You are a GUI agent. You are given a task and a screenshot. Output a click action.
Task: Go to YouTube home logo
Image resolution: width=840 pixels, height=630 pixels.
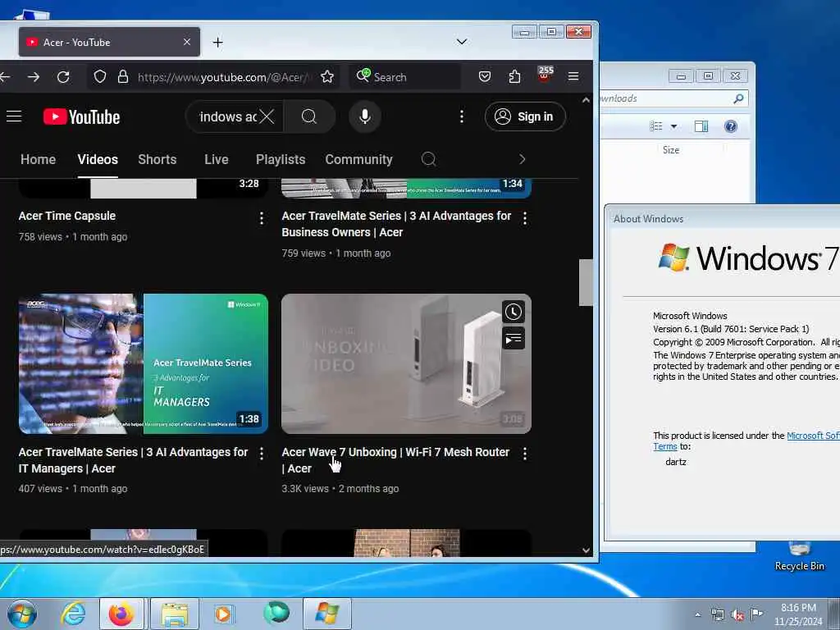81,116
